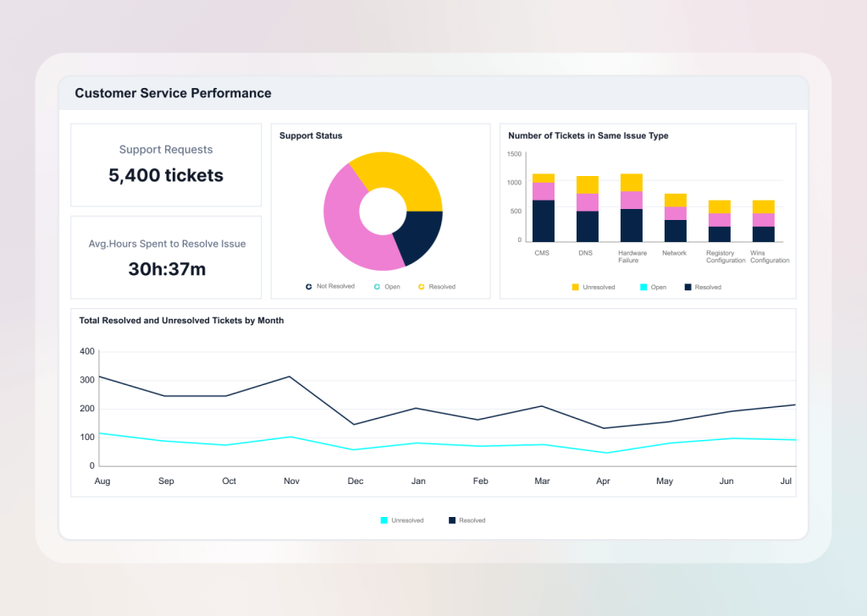Select the Hardware Failure axis label

click(632, 256)
